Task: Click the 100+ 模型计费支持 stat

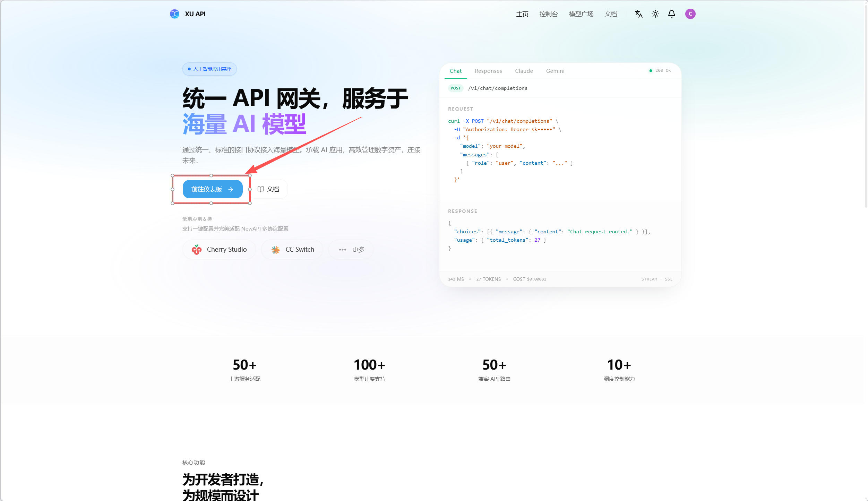Action: 369,370
